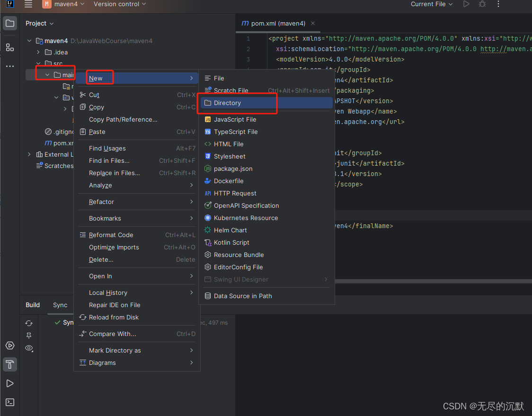Image resolution: width=532 pixels, height=416 pixels.
Task: Open the Build hammer tool window
Action: (10, 364)
